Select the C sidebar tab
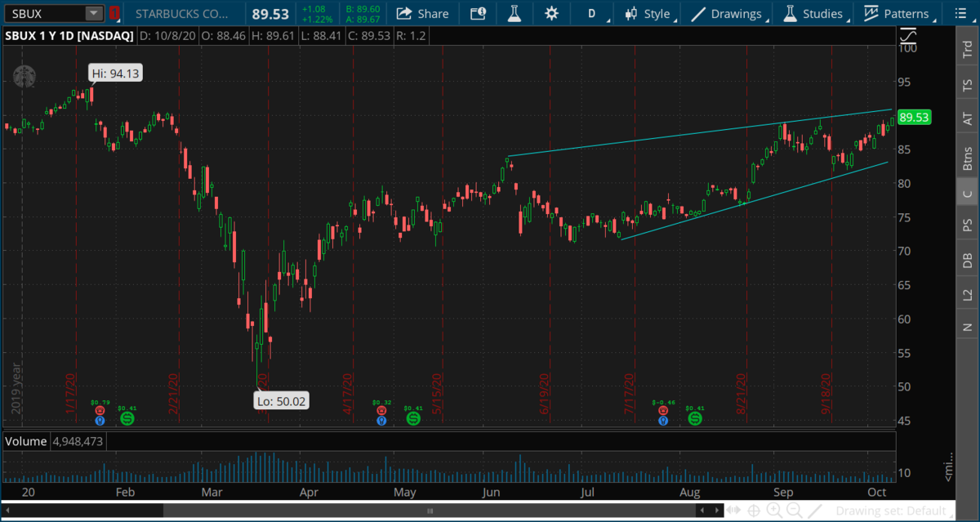The width and height of the screenshot is (980, 522). point(969,194)
